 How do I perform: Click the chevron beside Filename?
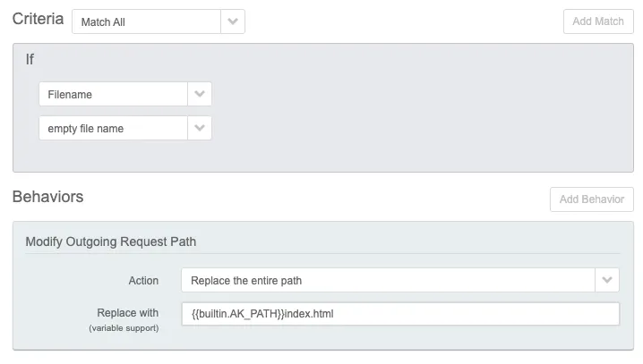coord(200,94)
